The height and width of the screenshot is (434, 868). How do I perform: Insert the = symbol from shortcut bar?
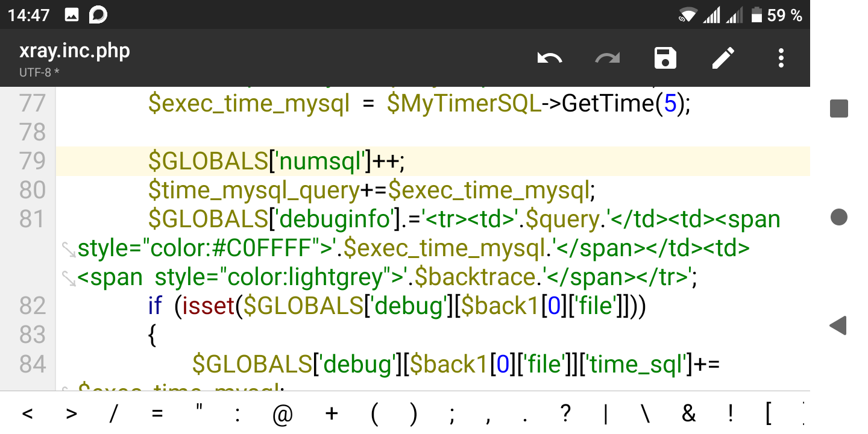(x=157, y=414)
